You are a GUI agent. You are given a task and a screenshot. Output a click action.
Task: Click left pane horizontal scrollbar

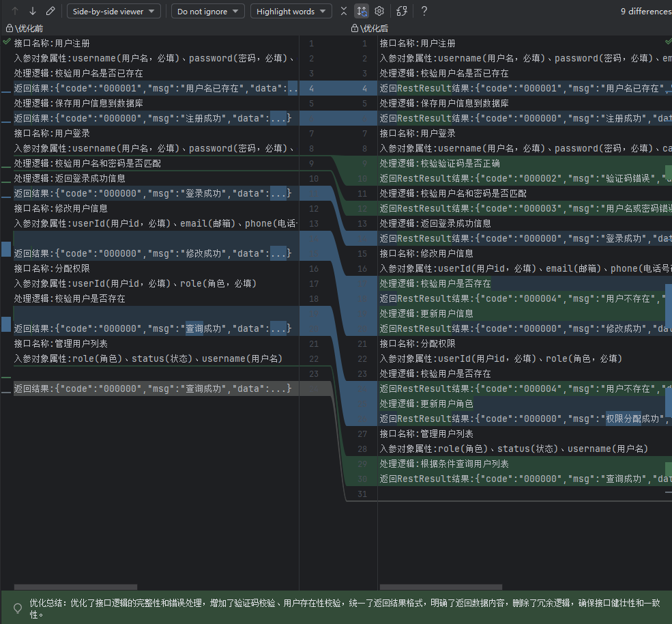(75, 586)
